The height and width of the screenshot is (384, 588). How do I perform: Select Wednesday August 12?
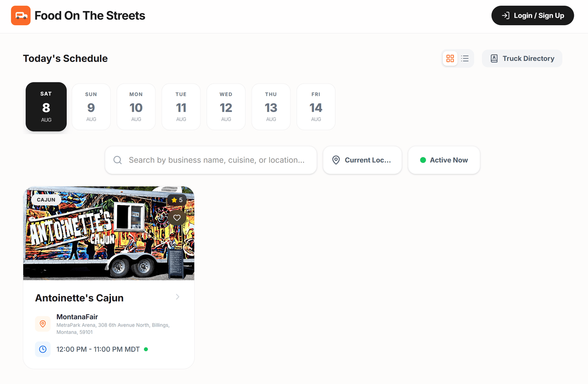(x=226, y=107)
